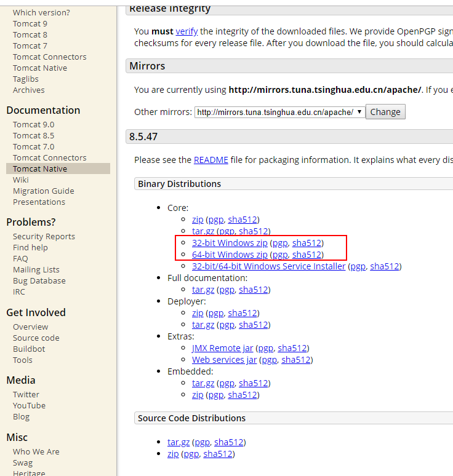
Task: Open sha512 checksum for Windows Service Installer
Action: click(x=384, y=266)
